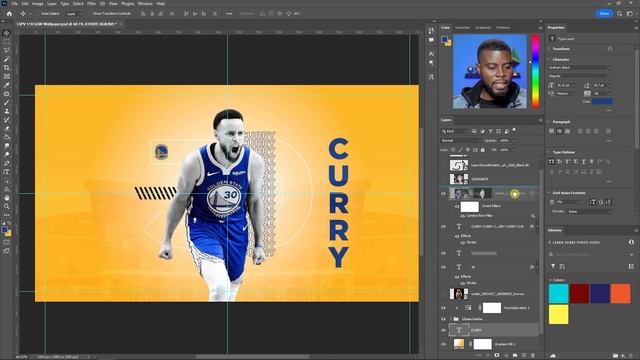Select the Eraser tool

click(7, 129)
